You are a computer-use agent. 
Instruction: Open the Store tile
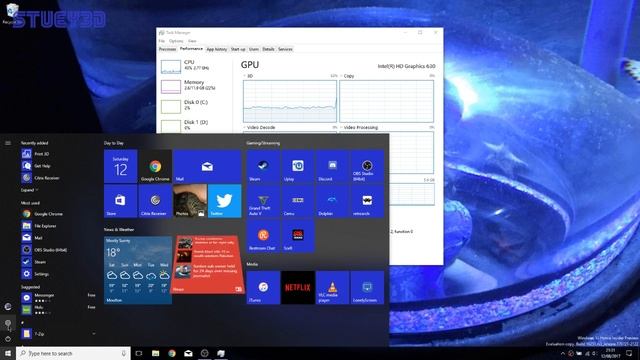coord(120,201)
